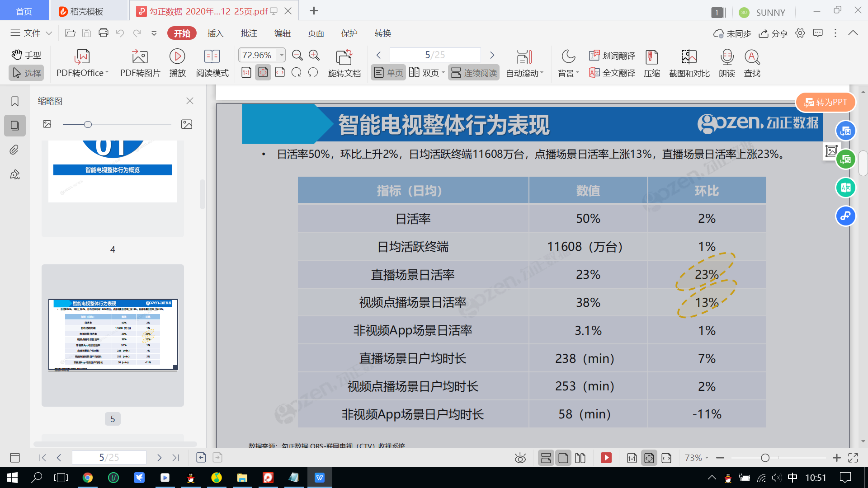The image size is (868, 488).
Task: Open Chrome from taskbar
Action: 88,478
